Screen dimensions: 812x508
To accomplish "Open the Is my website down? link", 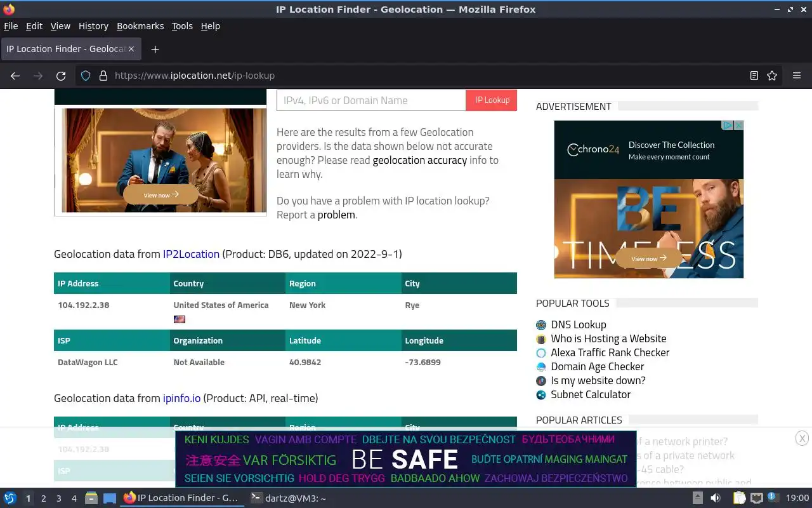I will point(598,380).
